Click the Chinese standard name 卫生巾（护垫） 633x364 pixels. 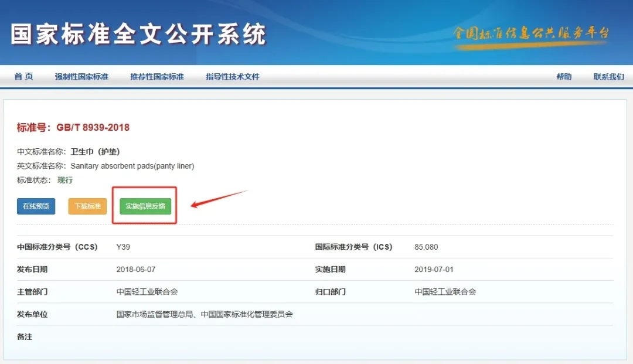point(96,152)
